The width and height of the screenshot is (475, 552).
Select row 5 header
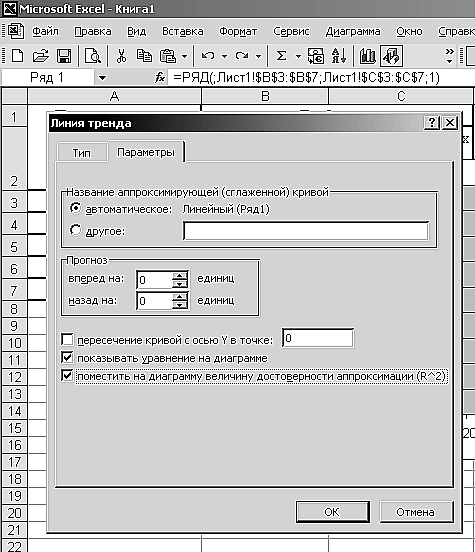pyautogui.click(x=14, y=247)
